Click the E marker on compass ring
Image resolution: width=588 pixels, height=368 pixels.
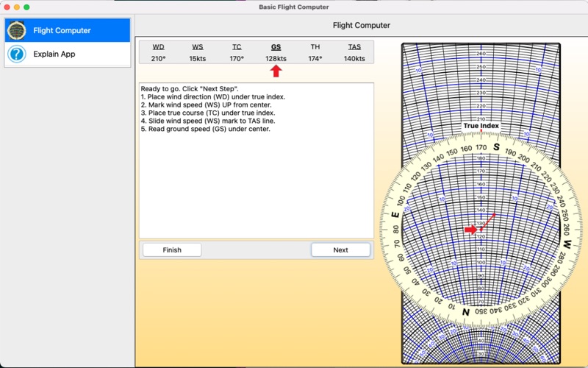click(x=395, y=215)
